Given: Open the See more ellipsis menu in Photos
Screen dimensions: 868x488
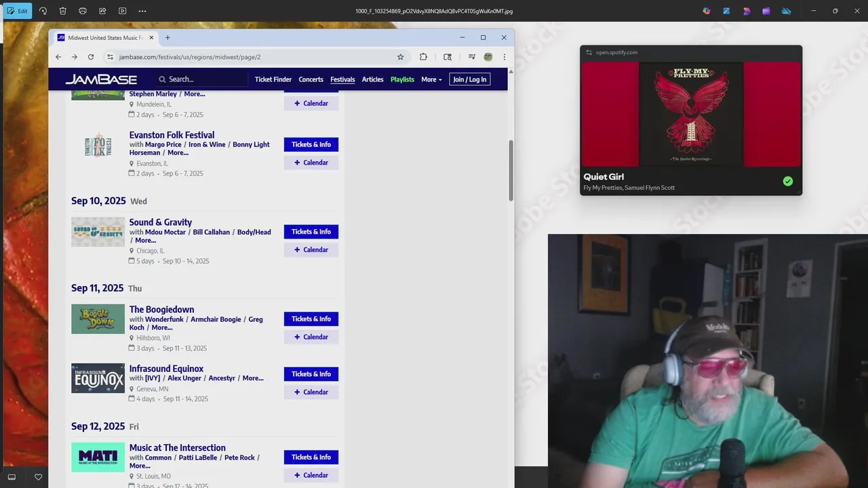Looking at the screenshot, I should pos(142,11).
